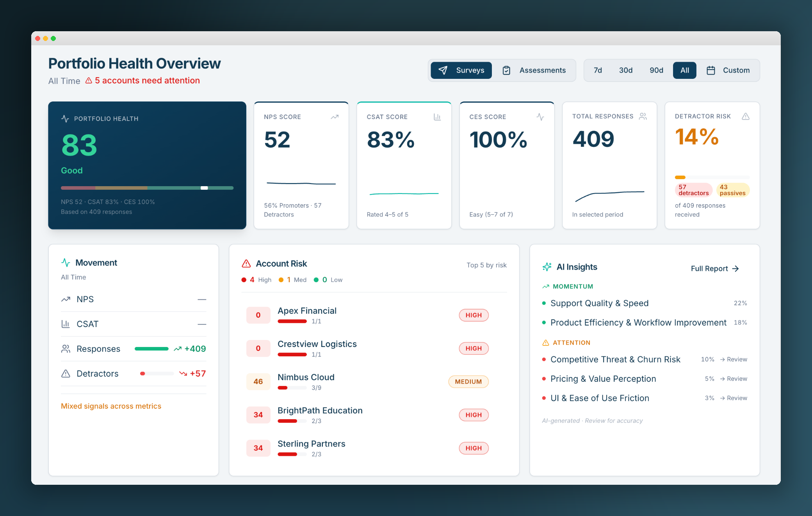Click the Detractor Risk warning triangle icon
Screen dimensions: 812x516
point(746,116)
